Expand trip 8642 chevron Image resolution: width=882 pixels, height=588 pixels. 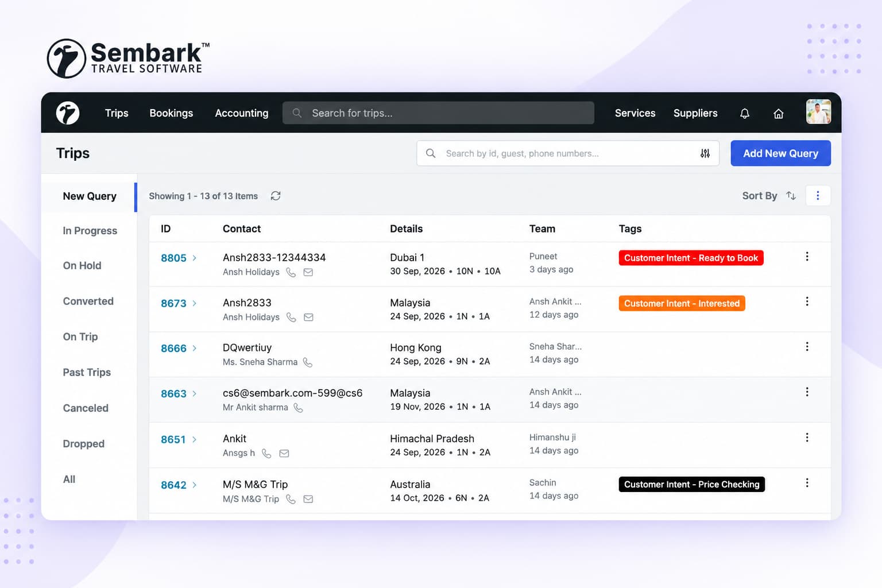point(195,485)
